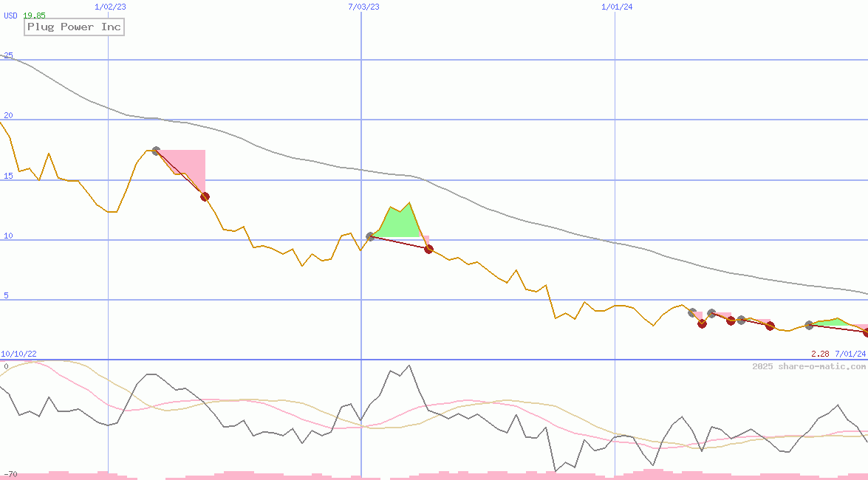The width and height of the screenshot is (868, 480).
Task: Select the first grey marker in the 2024 cluster
Action: (692, 313)
